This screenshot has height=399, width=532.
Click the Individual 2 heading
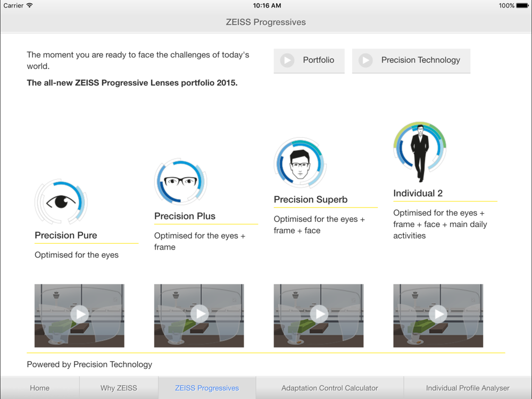(418, 194)
